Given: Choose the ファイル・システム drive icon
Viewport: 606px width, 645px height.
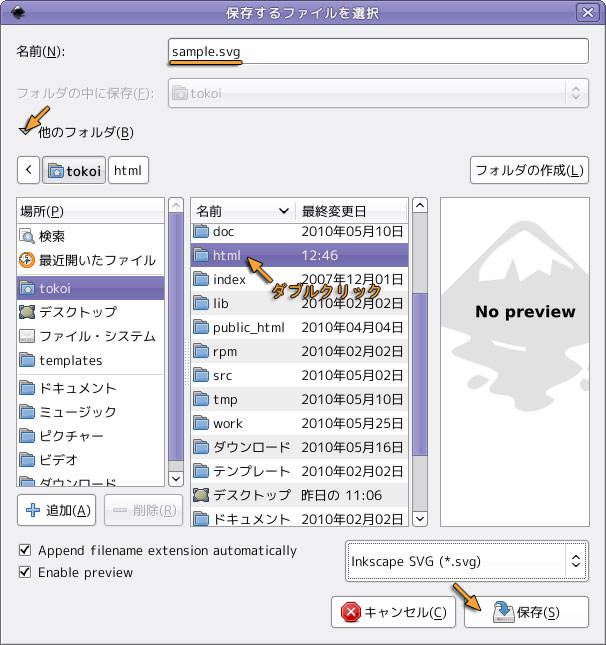Looking at the screenshot, I should tap(27, 336).
